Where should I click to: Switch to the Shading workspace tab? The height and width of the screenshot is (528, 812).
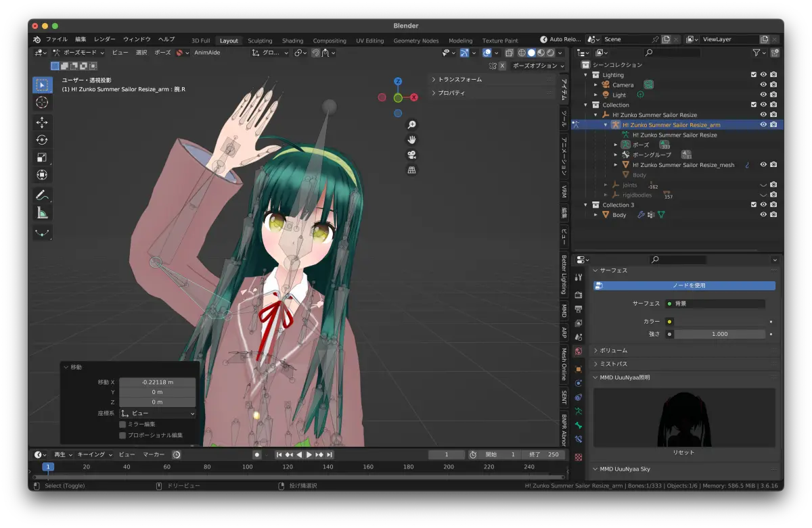(x=292, y=41)
